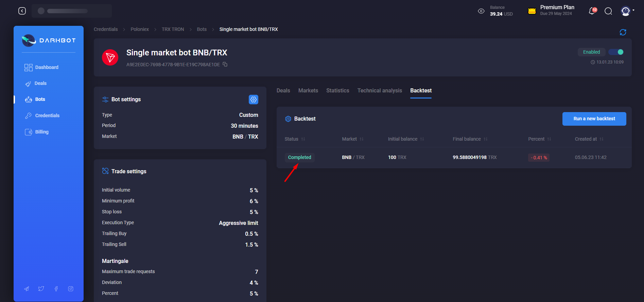This screenshot has height=302, width=644.
Task: Open the Instagram link icon
Action: (x=71, y=289)
